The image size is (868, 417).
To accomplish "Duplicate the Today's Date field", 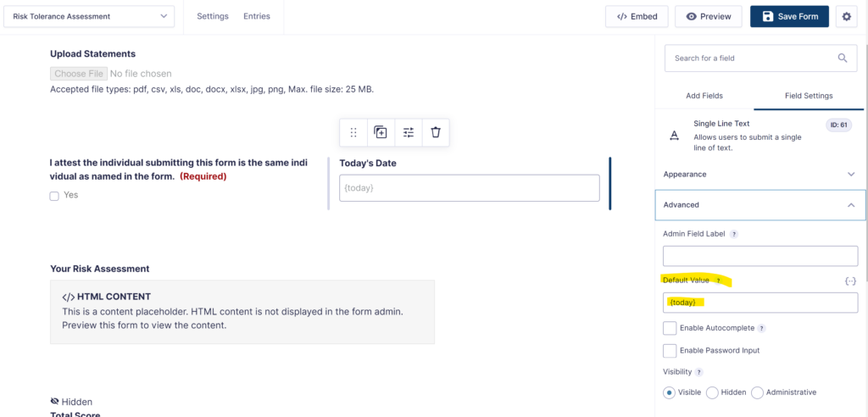I will (x=381, y=132).
